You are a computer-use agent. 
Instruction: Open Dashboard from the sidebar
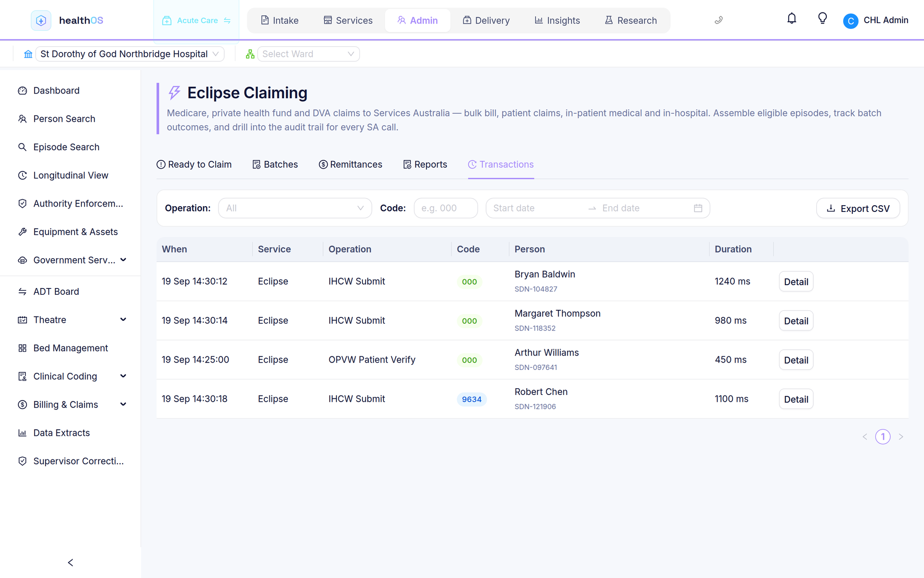click(x=70, y=91)
